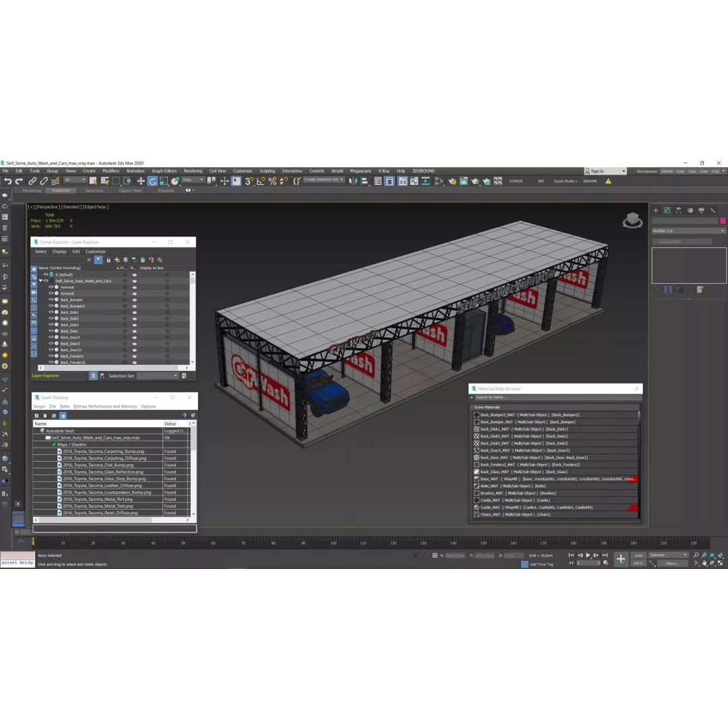Click the Mirror tool icon
Screen dimensions: 728x728
[x=353, y=181]
